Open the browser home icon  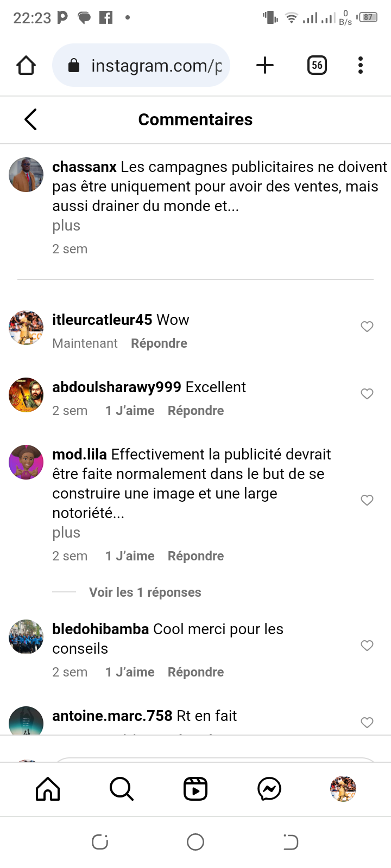click(26, 66)
